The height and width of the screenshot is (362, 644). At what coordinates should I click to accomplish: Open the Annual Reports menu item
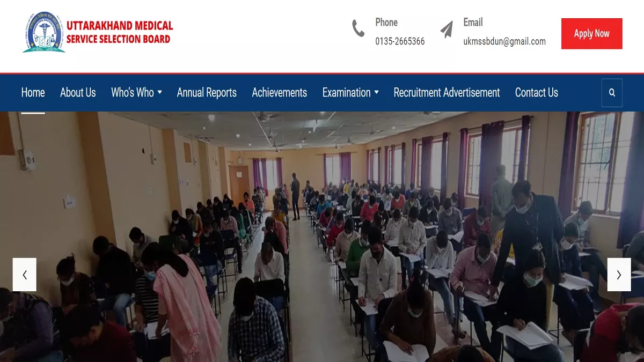[x=207, y=92]
